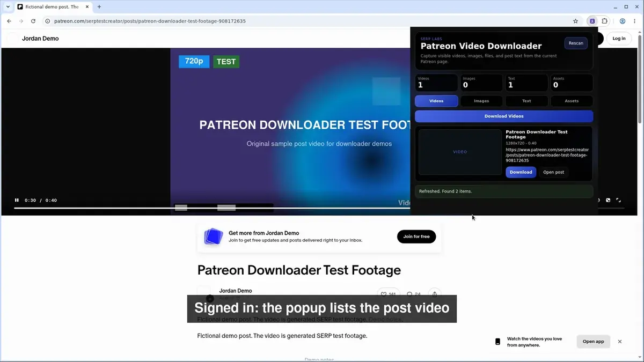Image resolution: width=644 pixels, height=362 pixels.
Task: Click the 'Get more from Jordan Demo' heading
Action: 264,233
